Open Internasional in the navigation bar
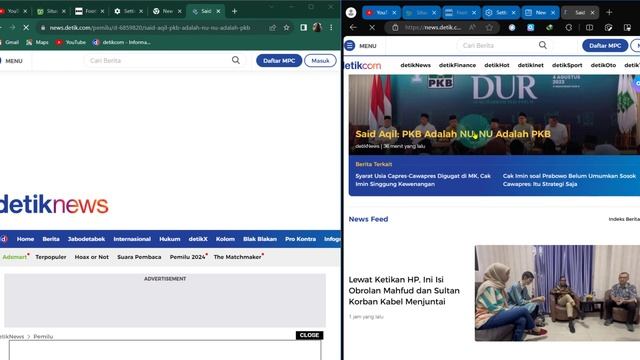 (x=132, y=239)
